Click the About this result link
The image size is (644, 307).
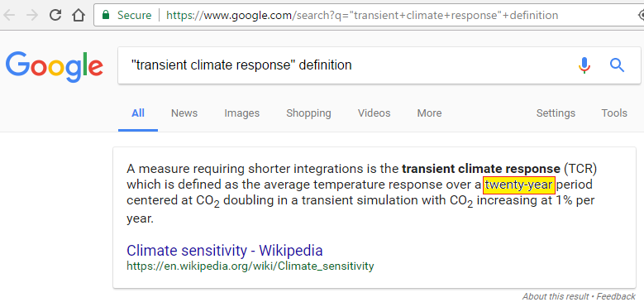(x=556, y=296)
